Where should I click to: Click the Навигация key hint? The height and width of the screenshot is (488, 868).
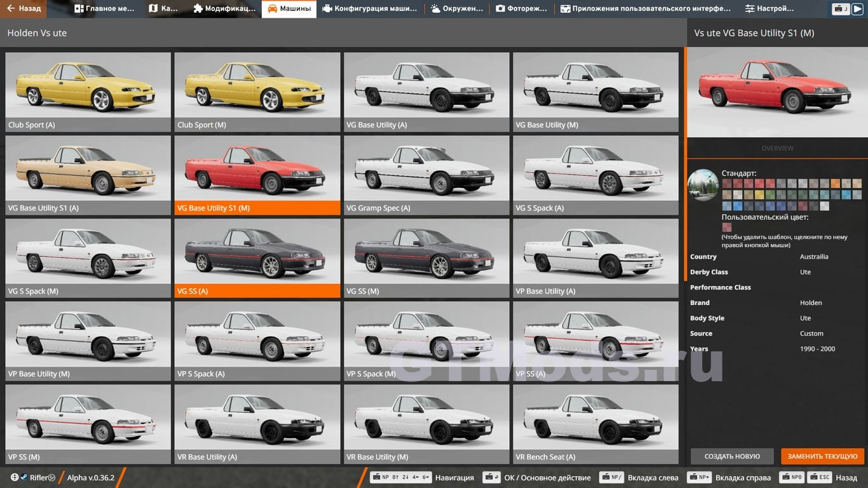pyautogui.click(x=423, y=478)
